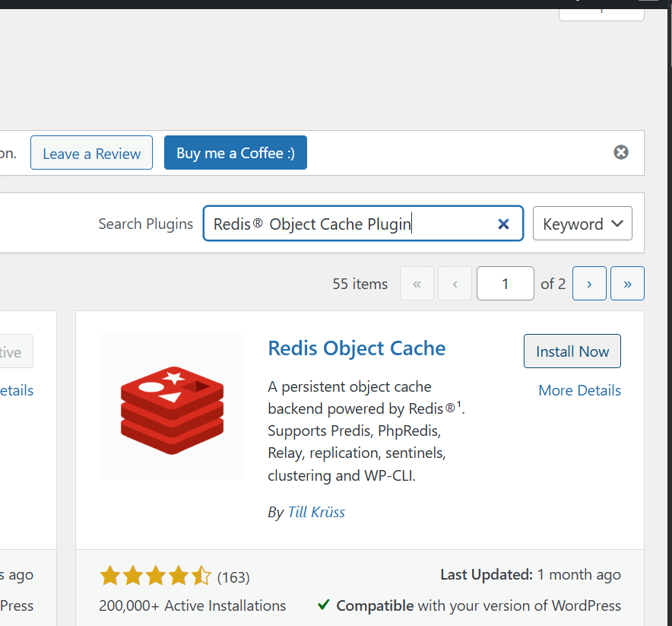Image resolution: width=672 pixels, height=626 pixels.
Task: Clear the plugin search with the blue X
Action: click(503, 224)
